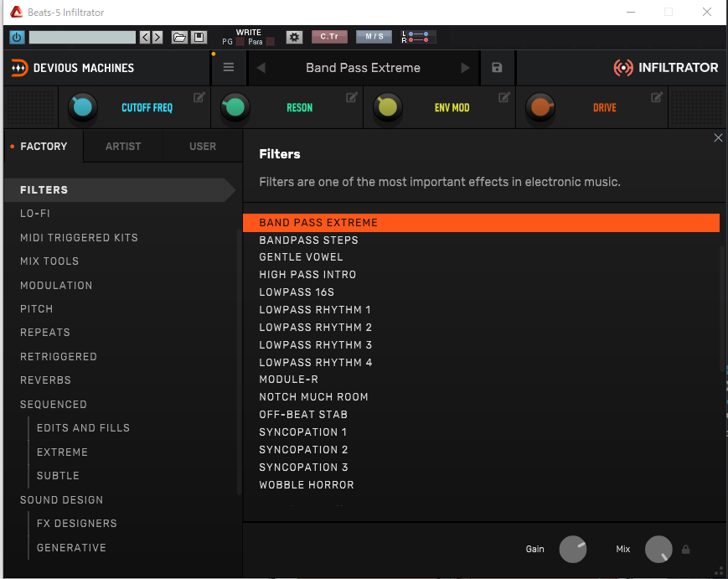Select the Reverbs category

pyautogui.click(x=45, y=380)
